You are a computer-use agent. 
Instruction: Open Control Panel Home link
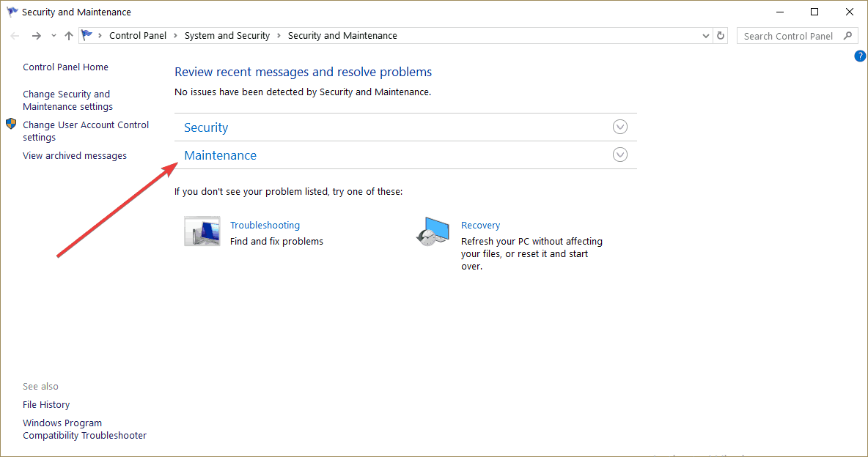(x=65, y=67)
